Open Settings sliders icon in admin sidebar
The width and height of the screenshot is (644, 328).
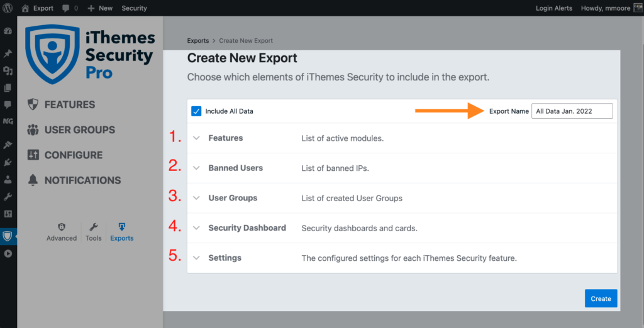tap(8, 214)
